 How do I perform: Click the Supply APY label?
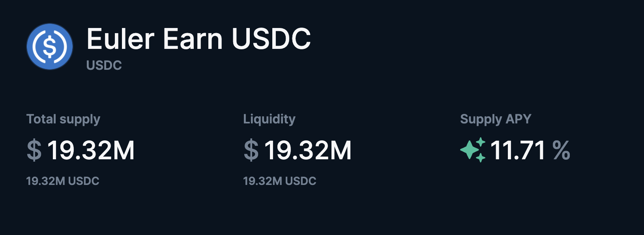pos(496,119)
